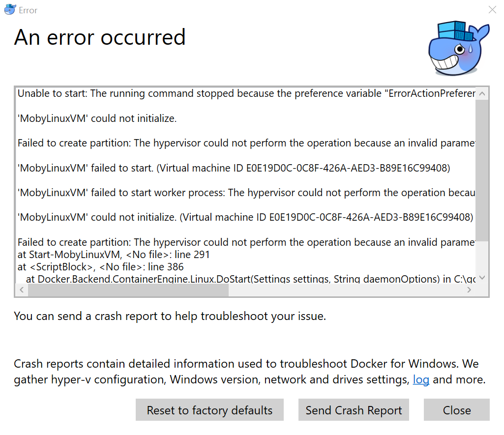Click the horizontal scrollbar thumb
504x435 pixels.
[128, 290]
